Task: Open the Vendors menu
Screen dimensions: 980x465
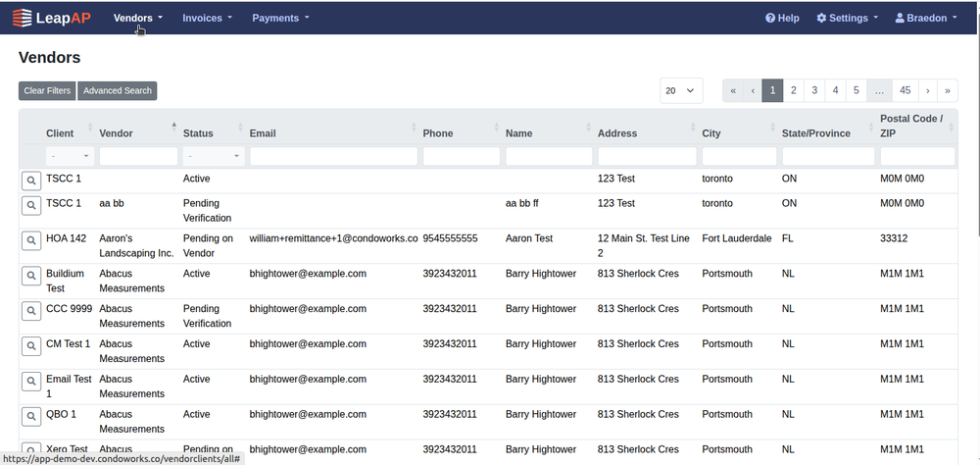Action: pos(138,19)
